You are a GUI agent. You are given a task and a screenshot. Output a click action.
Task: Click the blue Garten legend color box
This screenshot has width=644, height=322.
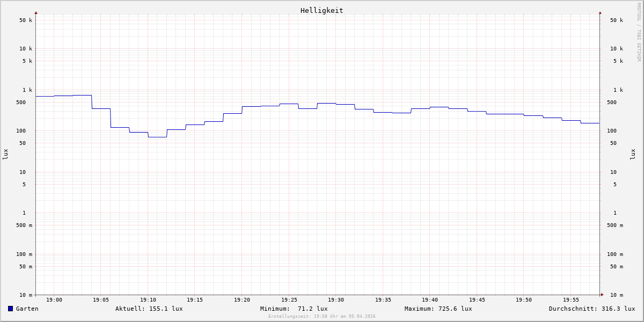point(10,309)
